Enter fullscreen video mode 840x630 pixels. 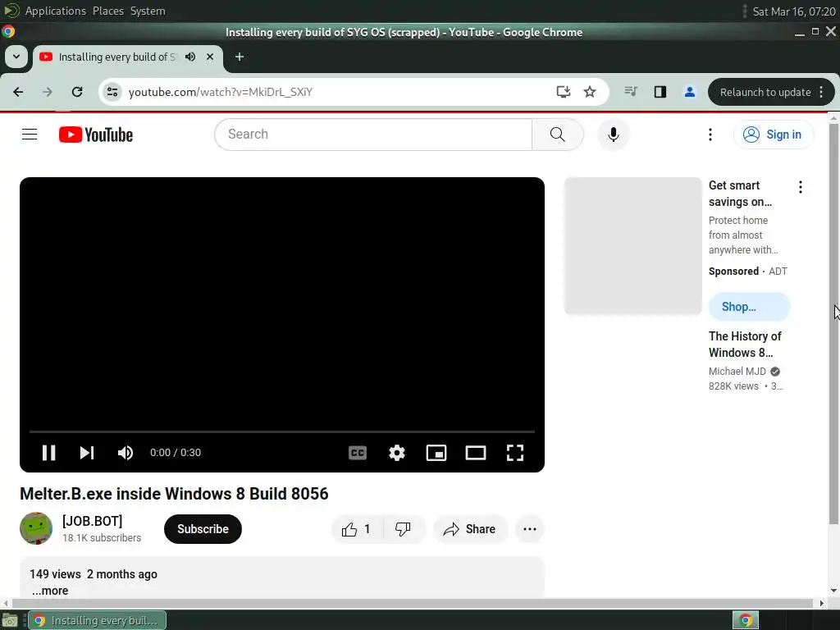click(515, 453)
